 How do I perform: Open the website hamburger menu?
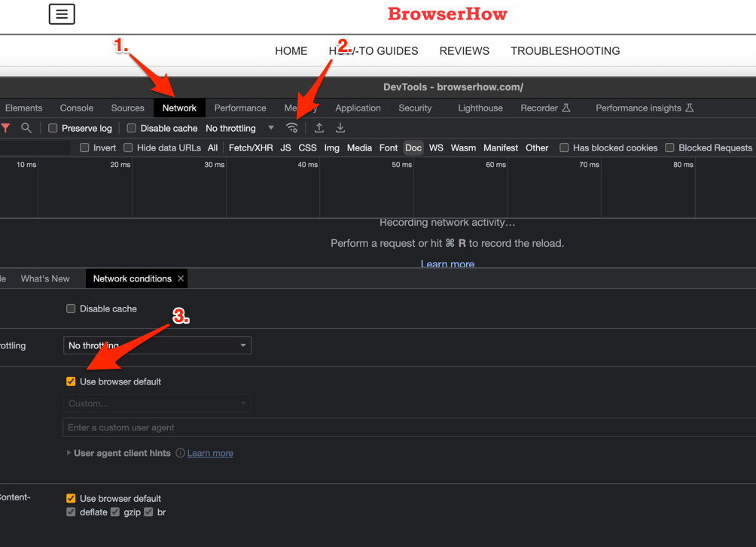point(62,14)
